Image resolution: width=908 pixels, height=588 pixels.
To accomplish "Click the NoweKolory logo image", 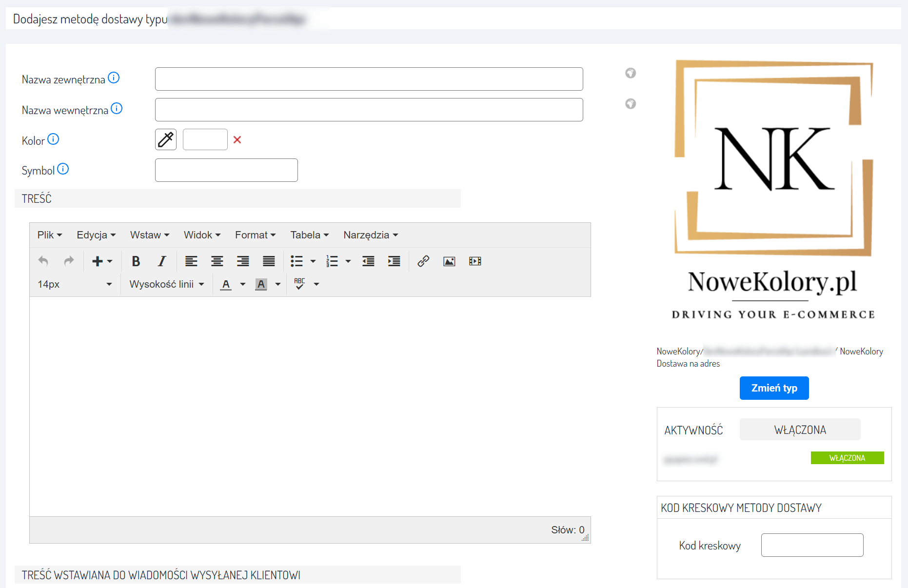I will 773,190.
